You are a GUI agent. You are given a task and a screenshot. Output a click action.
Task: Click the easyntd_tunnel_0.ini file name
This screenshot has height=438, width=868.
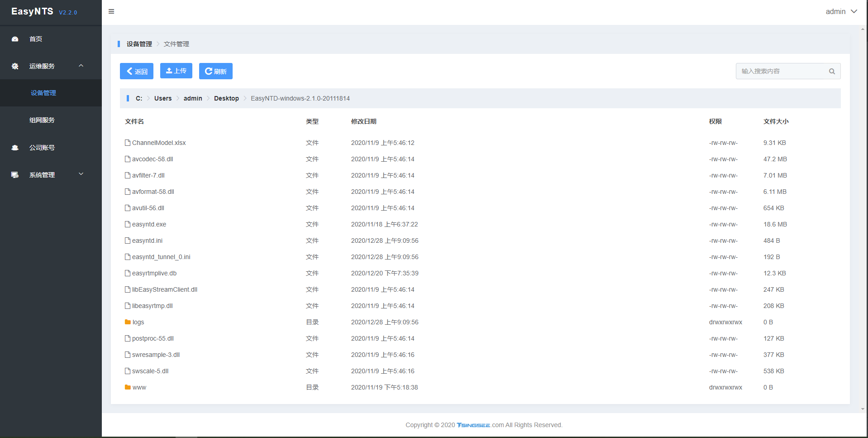161,257
